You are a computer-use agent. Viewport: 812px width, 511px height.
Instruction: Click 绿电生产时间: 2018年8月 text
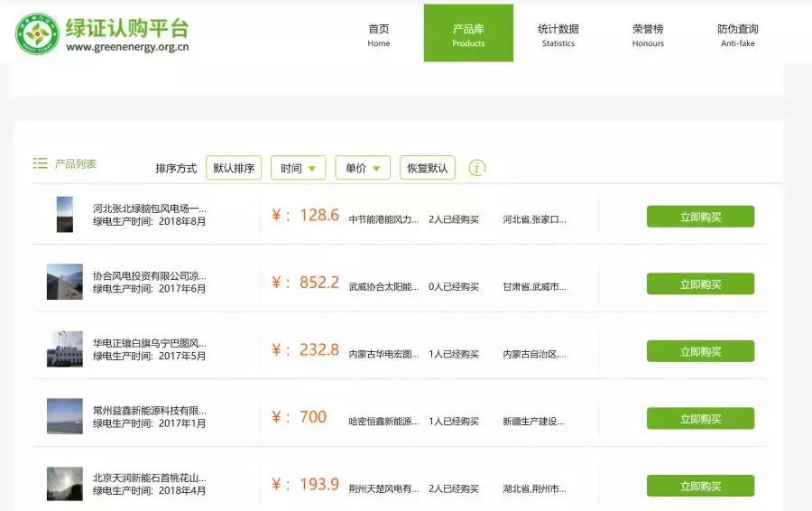(149, 221)
